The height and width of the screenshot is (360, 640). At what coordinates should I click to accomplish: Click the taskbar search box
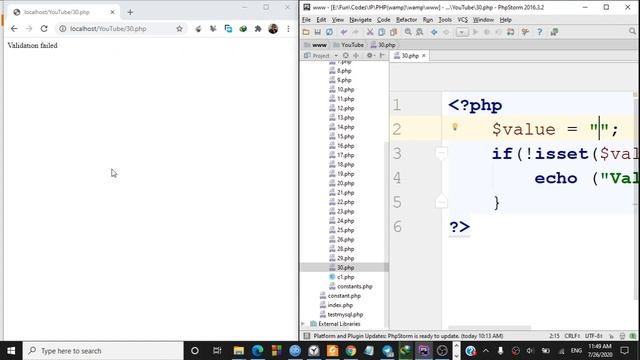103,351
